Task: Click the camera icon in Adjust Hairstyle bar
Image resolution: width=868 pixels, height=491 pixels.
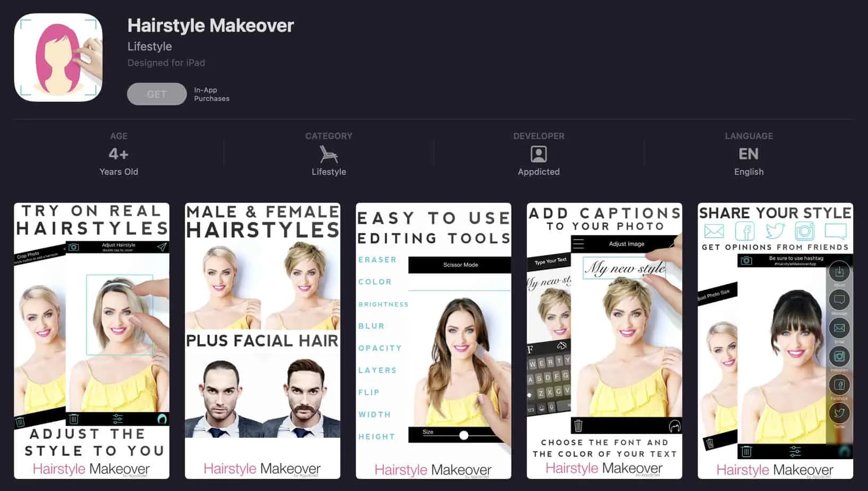Action: 74,247
